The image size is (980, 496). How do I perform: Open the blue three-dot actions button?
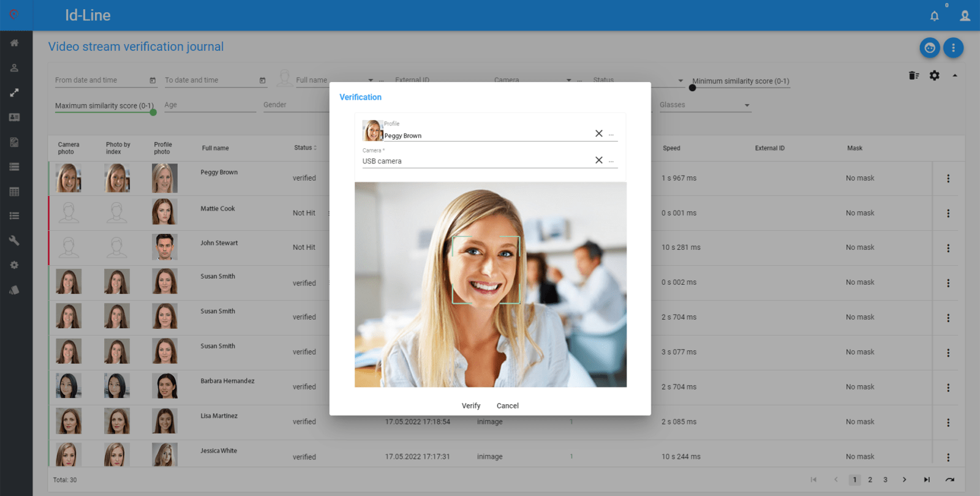pos(953,48)
